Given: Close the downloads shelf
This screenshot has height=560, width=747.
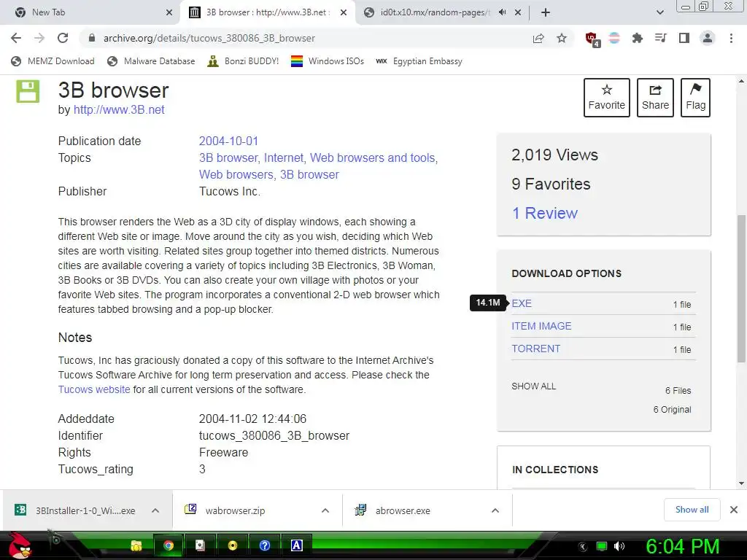Looking at the screenshot, I should [x=734, y=510].
